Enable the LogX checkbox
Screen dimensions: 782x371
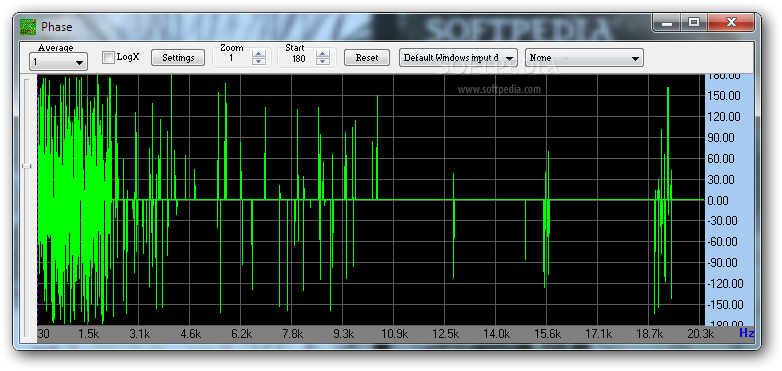(x=108, y=57)
